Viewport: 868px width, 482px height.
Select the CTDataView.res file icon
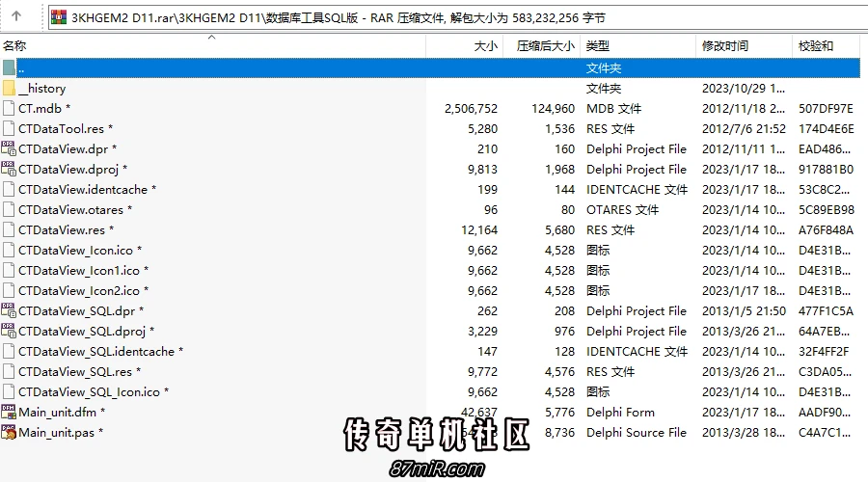pos(9,230)
